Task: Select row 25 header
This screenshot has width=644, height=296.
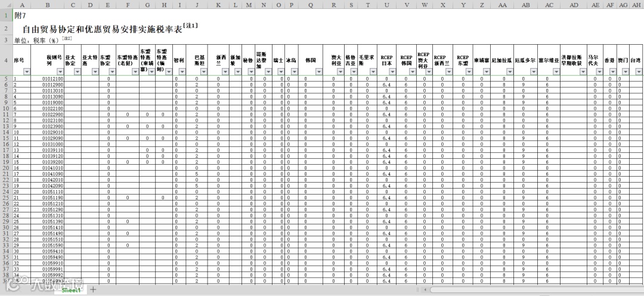Action: tap(6, 198)
